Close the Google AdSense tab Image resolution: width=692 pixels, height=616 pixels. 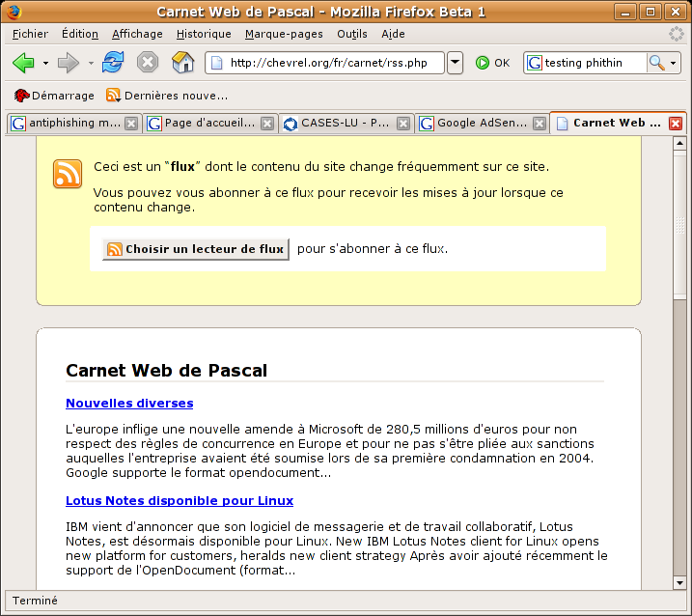[x=540, y=124]
